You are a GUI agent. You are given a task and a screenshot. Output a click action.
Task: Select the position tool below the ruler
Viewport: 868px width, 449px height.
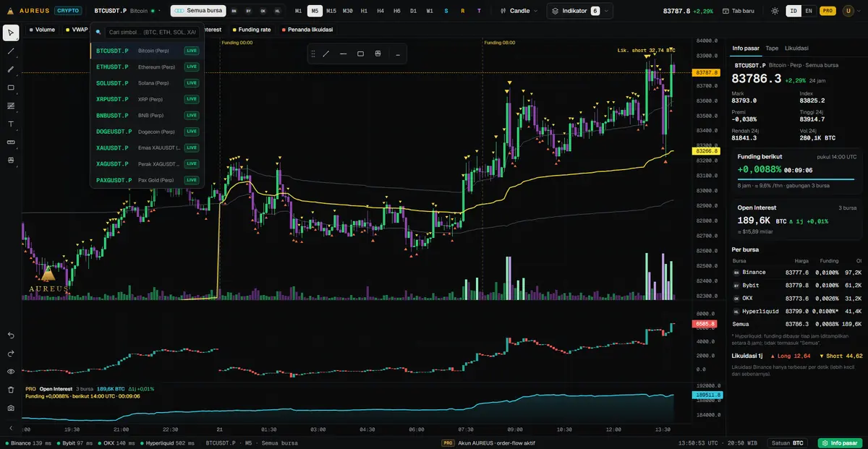[x=11, y=160]
